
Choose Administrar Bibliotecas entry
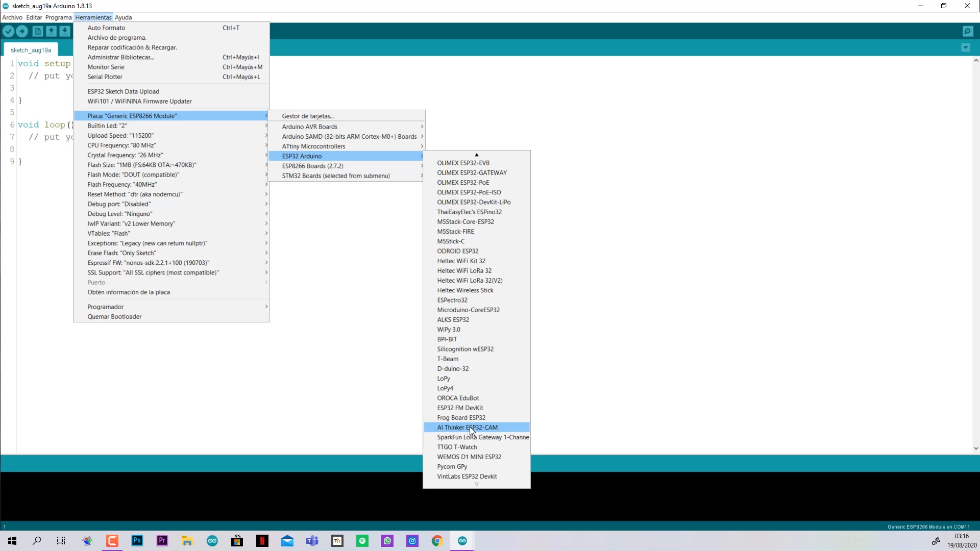[121, 57]
